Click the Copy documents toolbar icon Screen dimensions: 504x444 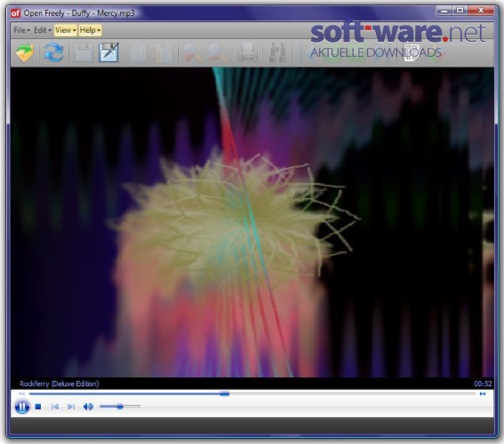[x=138, y=53]
